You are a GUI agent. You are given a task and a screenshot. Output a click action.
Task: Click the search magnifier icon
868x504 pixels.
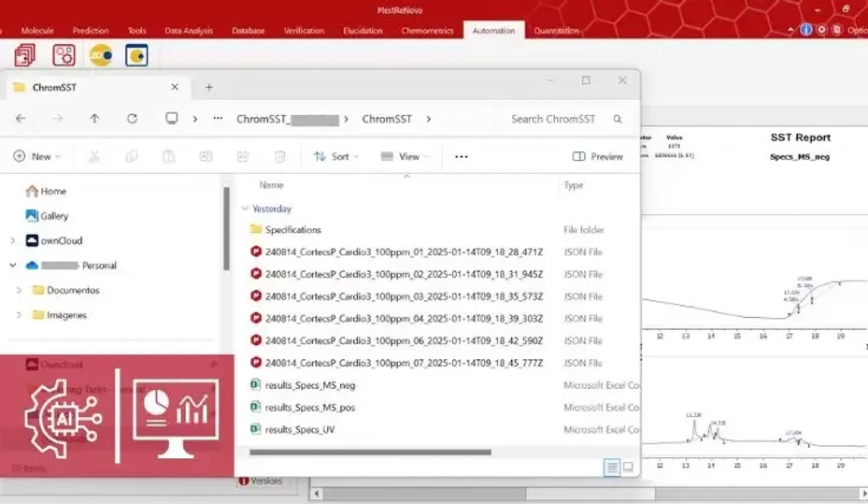pos(618,119)
